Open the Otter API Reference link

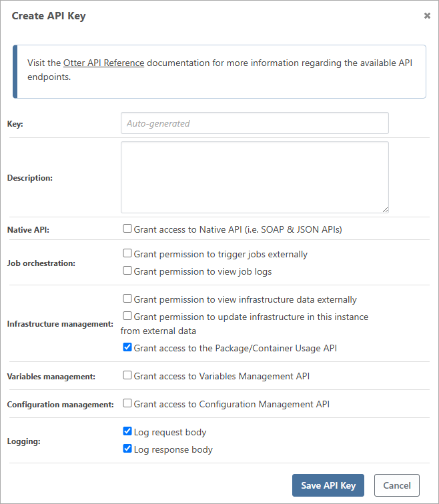[x=103, y=63]
